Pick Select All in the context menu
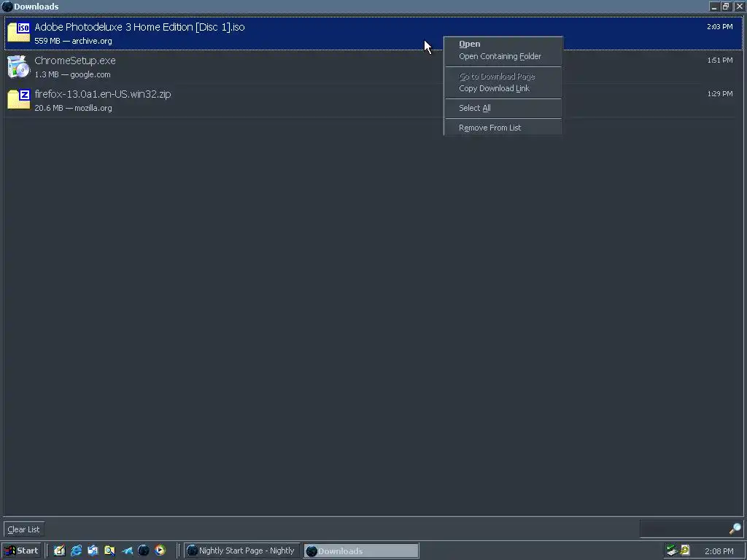 (x=503, y=108)
